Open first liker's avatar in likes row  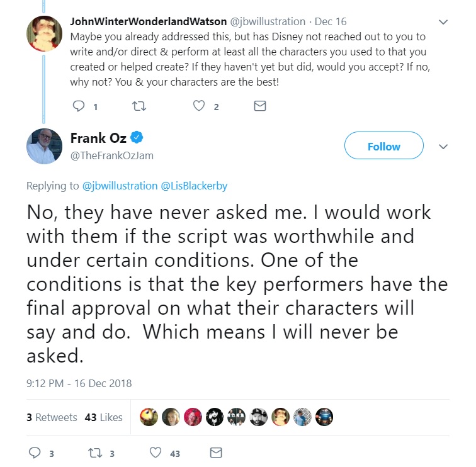click(150, 417)
